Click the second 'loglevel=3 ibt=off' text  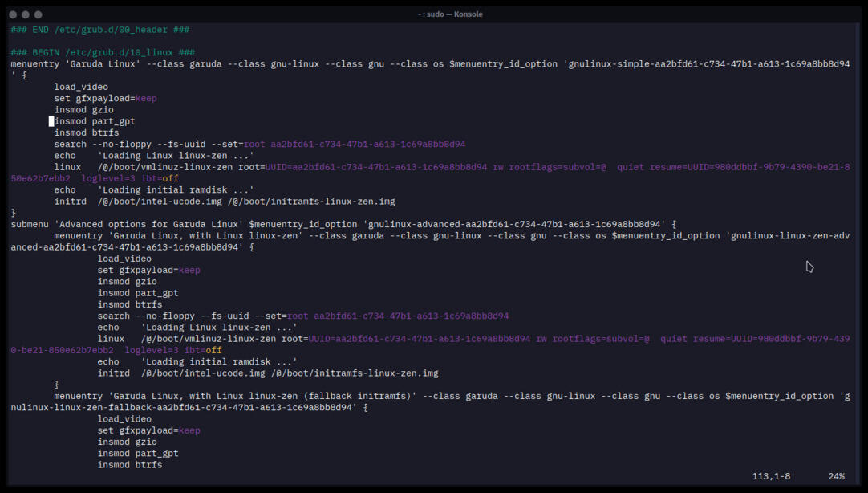coord(172,351)
